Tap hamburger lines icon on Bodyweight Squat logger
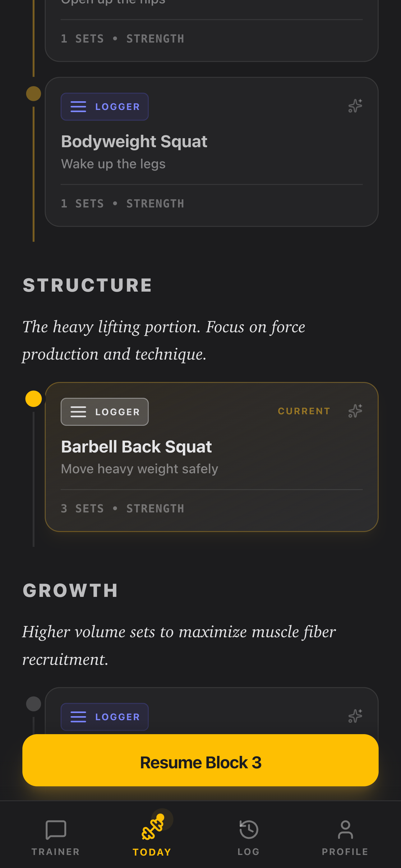401x868 pixels. coord(78,107)
